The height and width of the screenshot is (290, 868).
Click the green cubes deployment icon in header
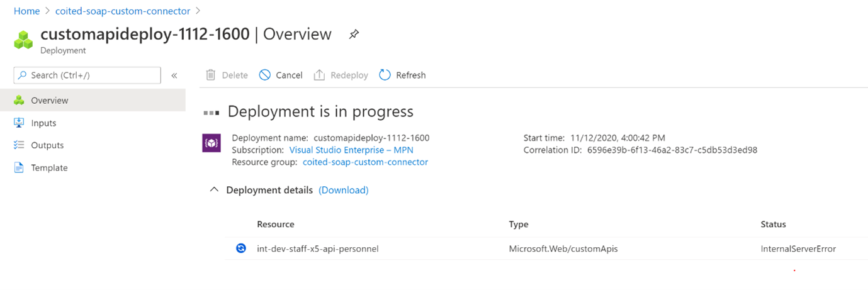click(23, 39)
